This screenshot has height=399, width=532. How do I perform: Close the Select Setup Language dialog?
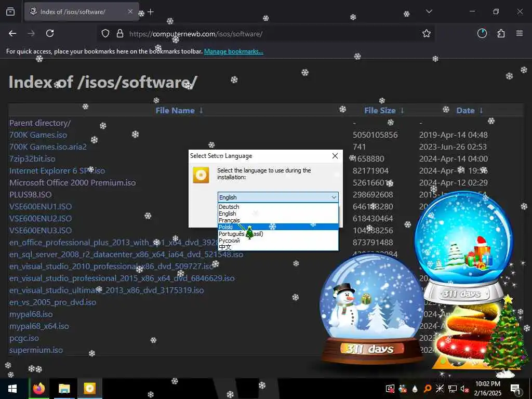(335, 156)
